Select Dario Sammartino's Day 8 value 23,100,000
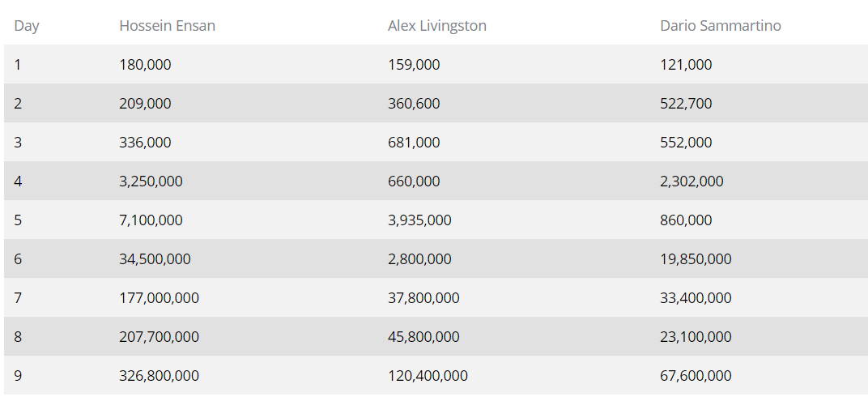The width and height of the screenshot is (868, 397). (696, 337)
